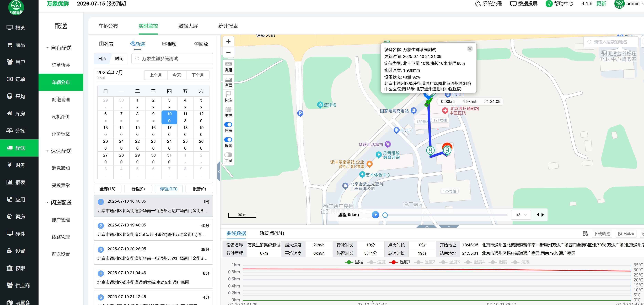The image size is (644, 305).
Task: Switch to the 回放 playback view
Action: (x=201, y=44)
